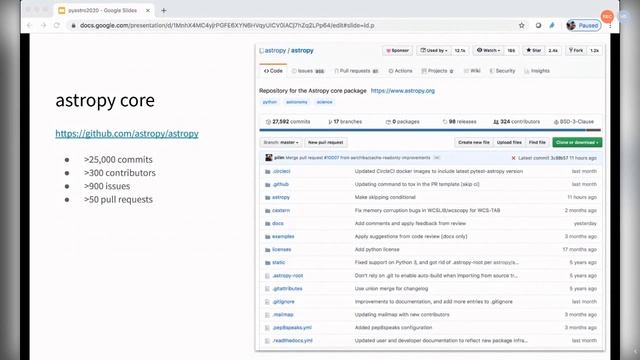Click the python topic tag

(x=270, y=102)
